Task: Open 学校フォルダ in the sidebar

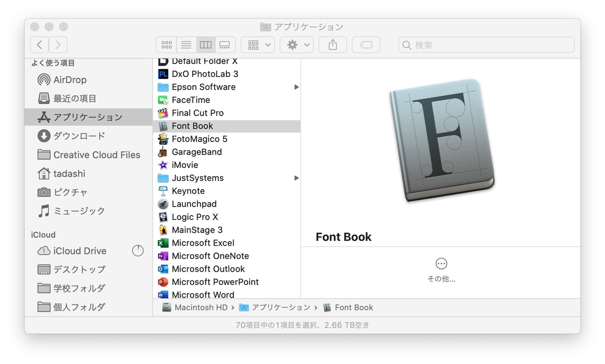Action: (88, 288)
